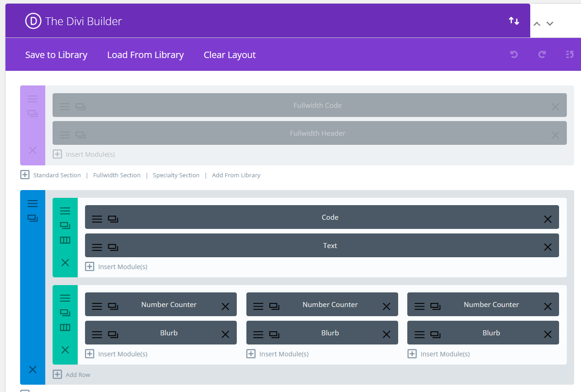This screenshot has width=581, height=392.
Task: Remove middle column Number Counter module
Action: [x=387, y=307]
